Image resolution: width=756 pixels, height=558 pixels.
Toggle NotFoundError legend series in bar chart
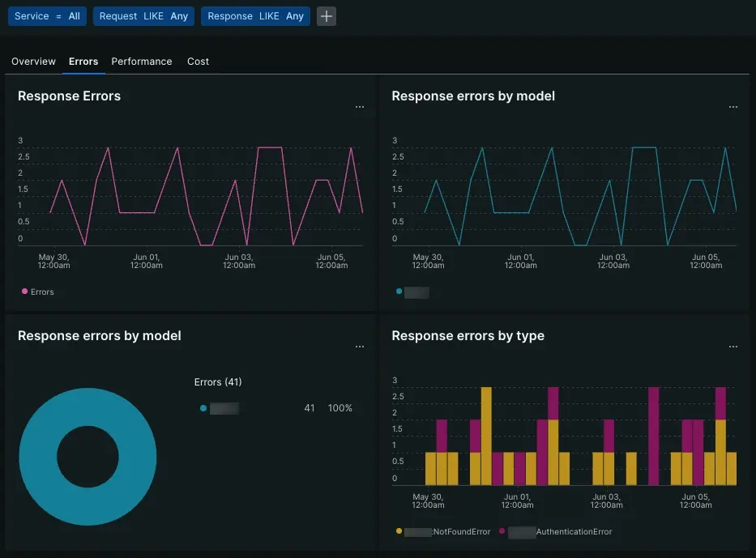pyautogui.click(x=443, y=532)
